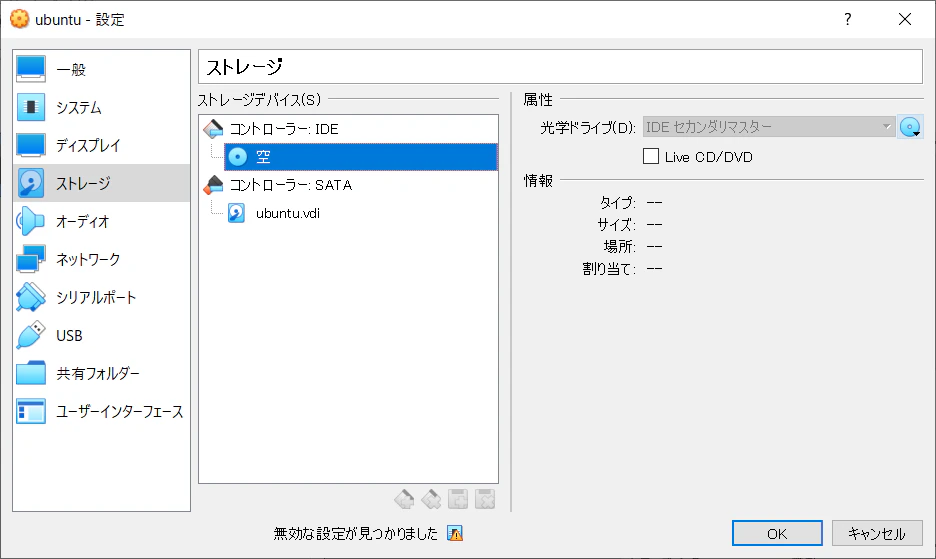The height and width of the screenshot is (559, 936).
Task: Click the add attachment icon
Action: [458, 499]
